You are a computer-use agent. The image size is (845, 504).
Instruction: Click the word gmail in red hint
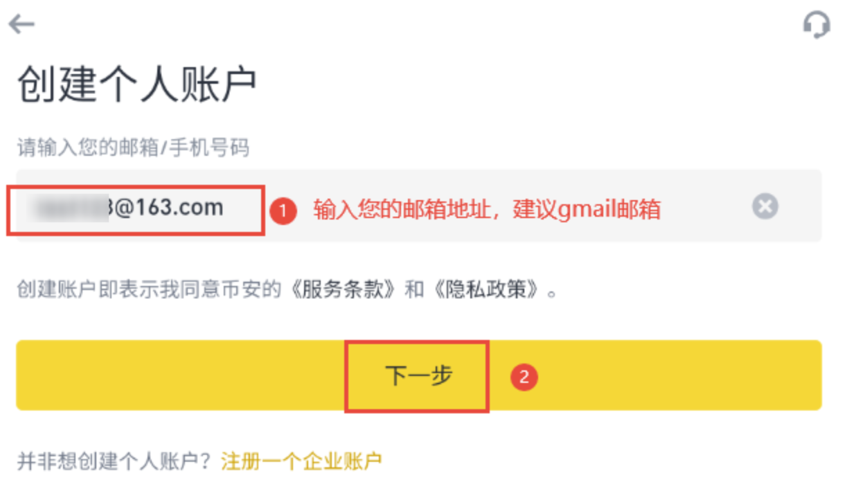pyautogui.click(x=588, y=210)
